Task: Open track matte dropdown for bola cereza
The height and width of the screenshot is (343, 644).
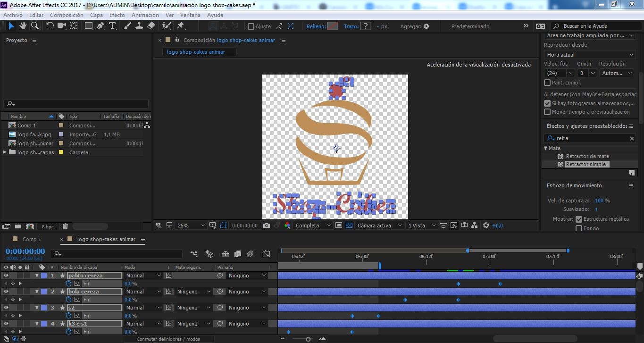Action: pos(193,292)
